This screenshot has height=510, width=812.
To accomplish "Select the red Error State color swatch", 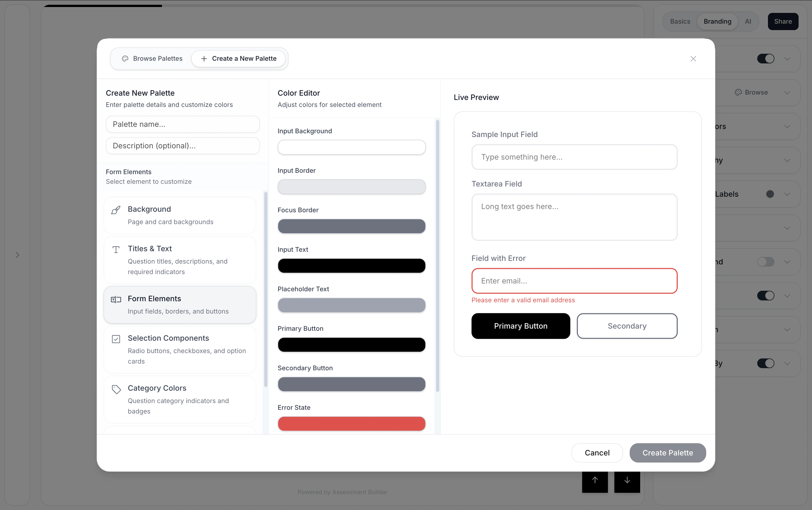I will [x=351, y=424].
